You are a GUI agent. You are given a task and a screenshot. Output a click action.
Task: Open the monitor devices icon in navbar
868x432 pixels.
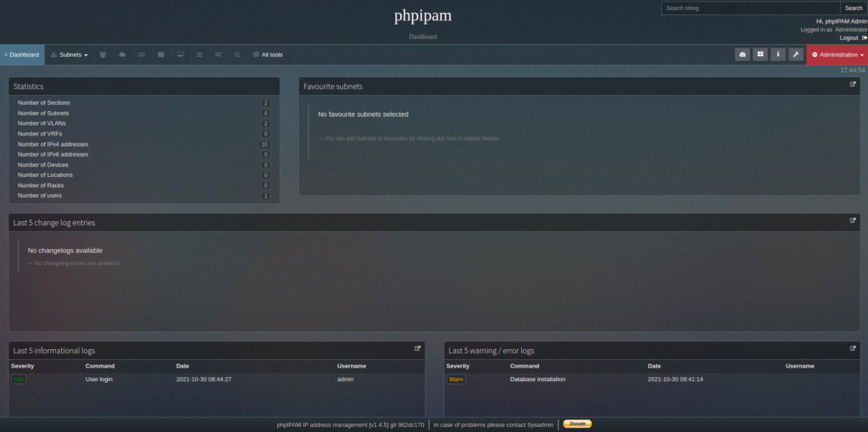click(181, 55)
